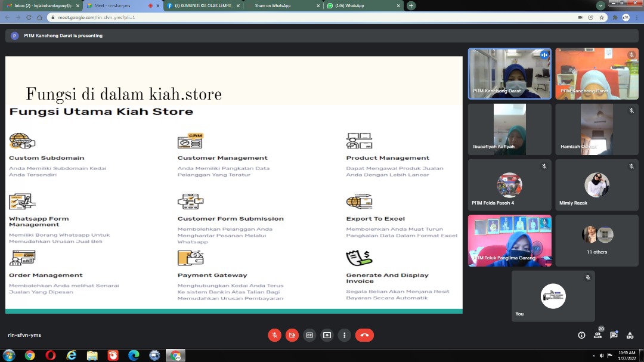Viewport: 644px width, 362px height.
Task: Click the share page icon in address bar
Action: 590,17
